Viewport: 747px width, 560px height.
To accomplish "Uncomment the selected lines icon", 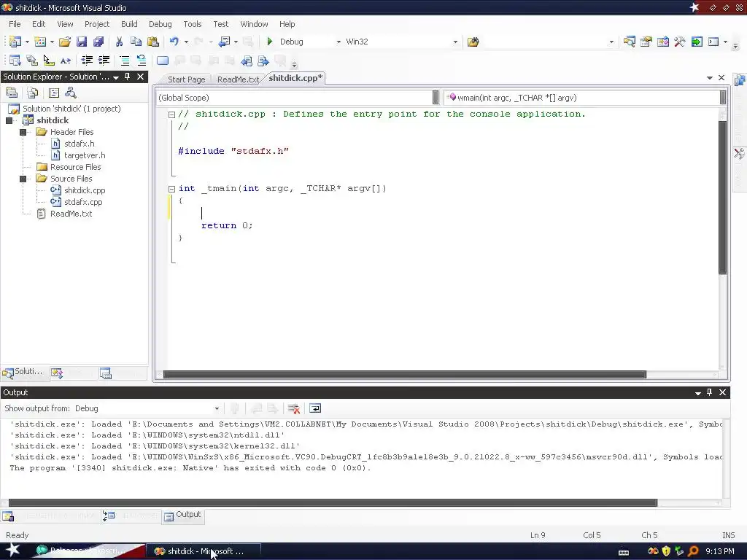I will [142, 61].
